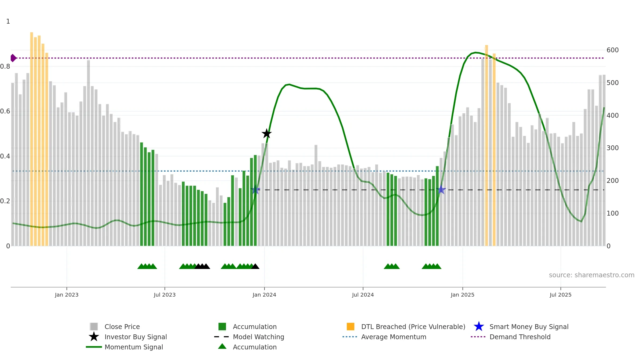Click the momentum line peak in early 2025
Image resolution: width=644 pixels, height=362 pixels.
pos(475,53)
